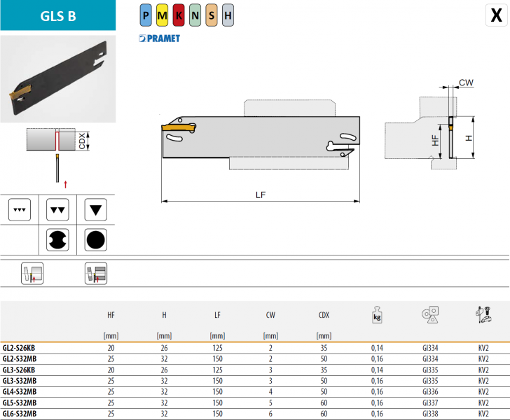Select the continuous cut solid-circle icon
The image size is (510, 420).
coord(95,240)
